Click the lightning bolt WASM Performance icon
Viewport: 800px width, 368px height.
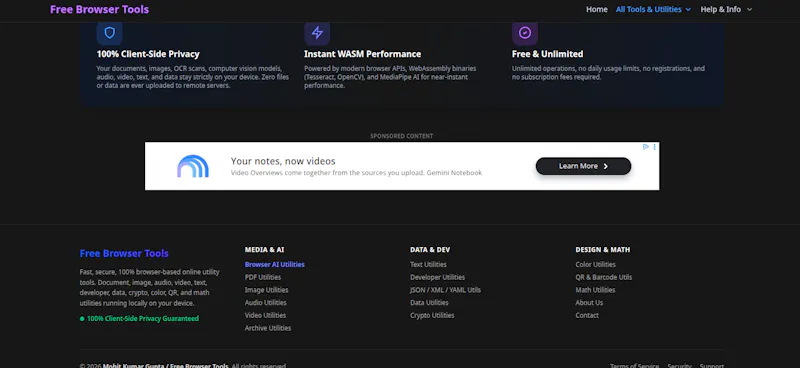click(x=317, y=33)
